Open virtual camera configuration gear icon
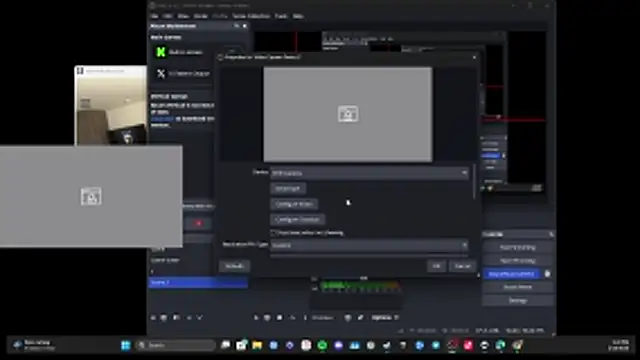The image size is (640, 360). pyautogui.click(x=547, y=274)
